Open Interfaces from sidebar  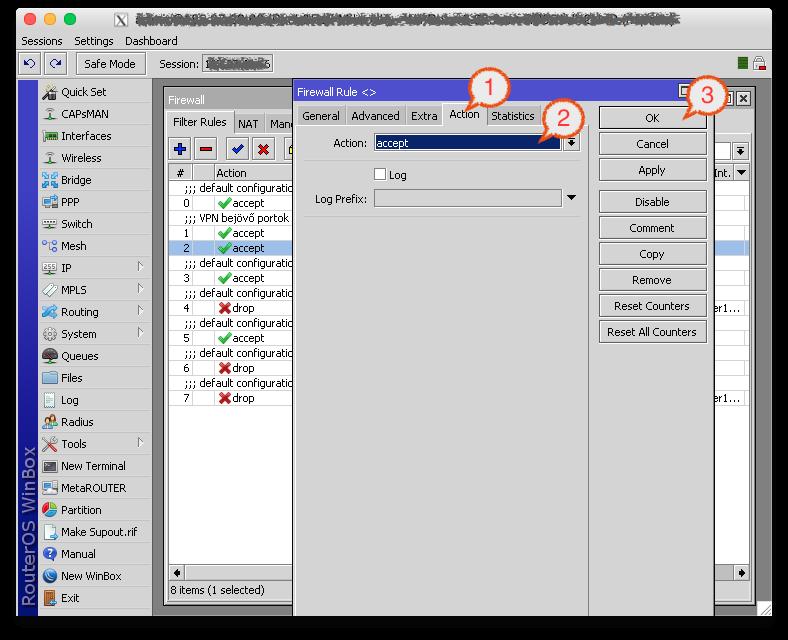[95, 136]
